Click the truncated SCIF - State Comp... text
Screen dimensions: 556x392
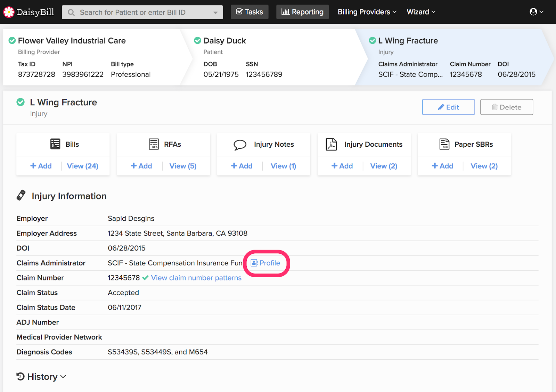(x=410, y=74)
